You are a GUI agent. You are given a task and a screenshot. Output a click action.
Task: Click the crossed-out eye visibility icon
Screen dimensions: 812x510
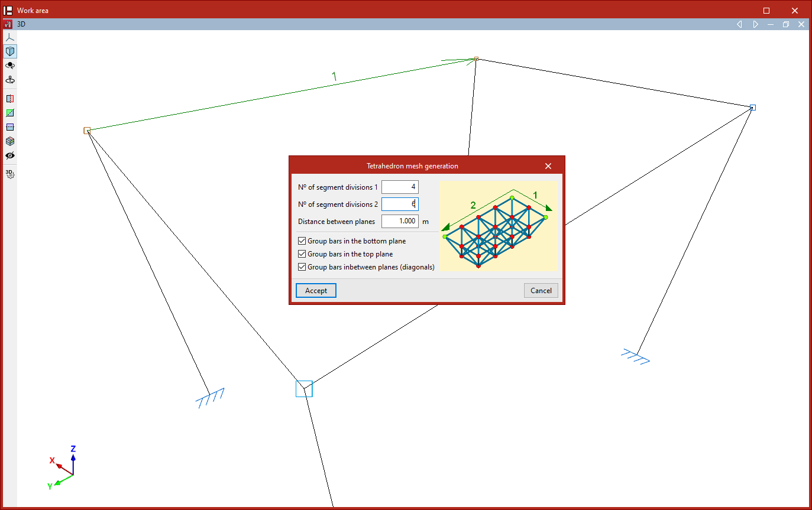pyautogui.click(x=9, y=155)
